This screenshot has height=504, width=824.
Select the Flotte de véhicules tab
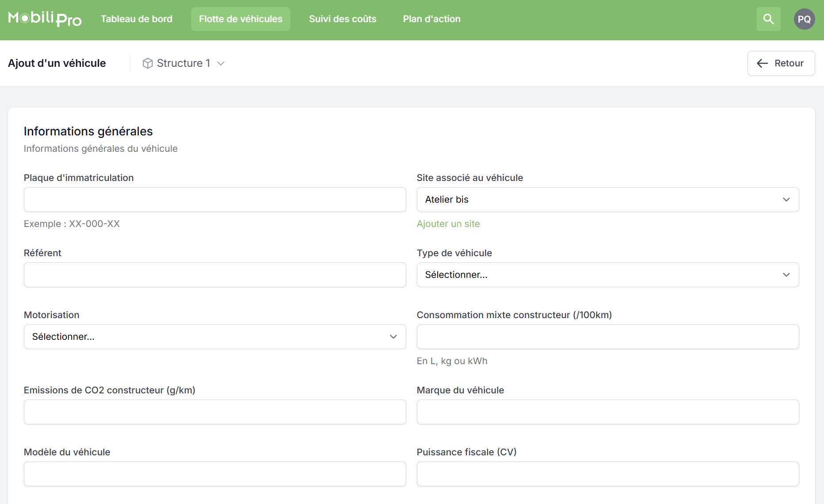pyautogui.click(x=240, y=19)
